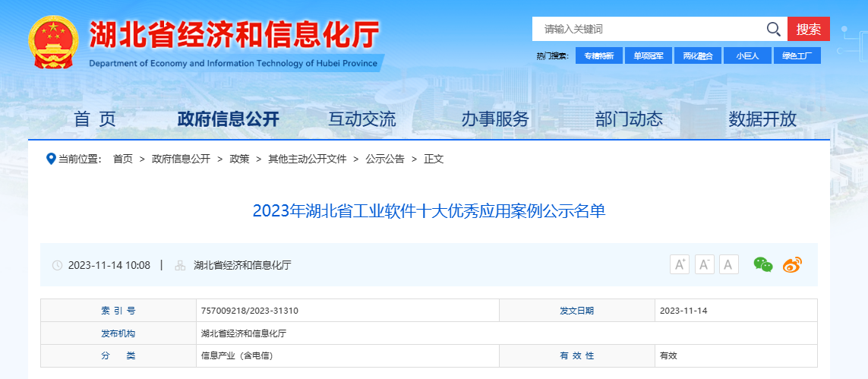
Task: Navigate to 办事服务 menu
Action: (x=495, y=119)
